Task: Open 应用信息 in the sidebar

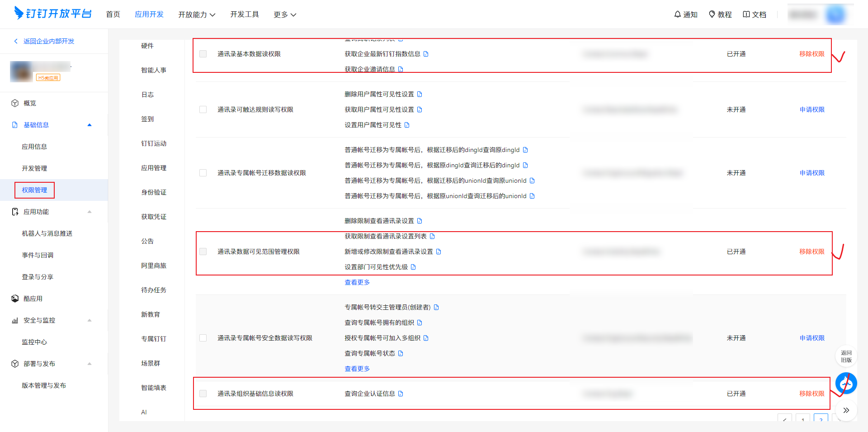Action: (x=34, y=147)
